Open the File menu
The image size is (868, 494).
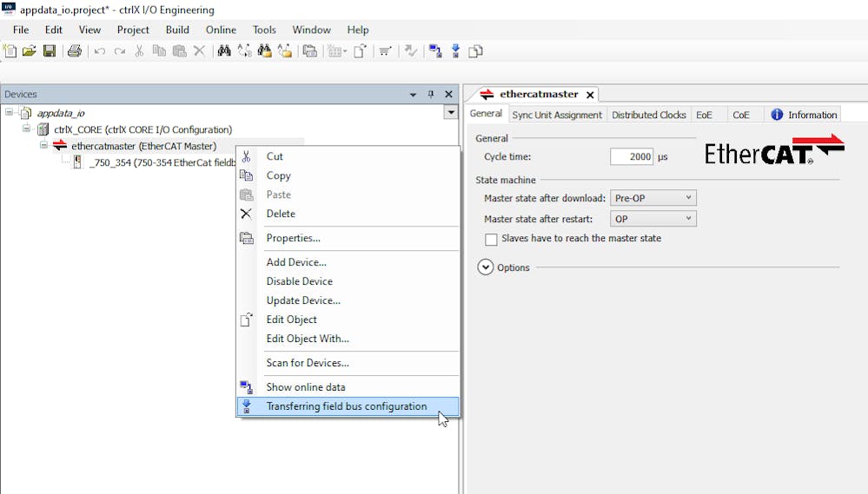(21, 30)
